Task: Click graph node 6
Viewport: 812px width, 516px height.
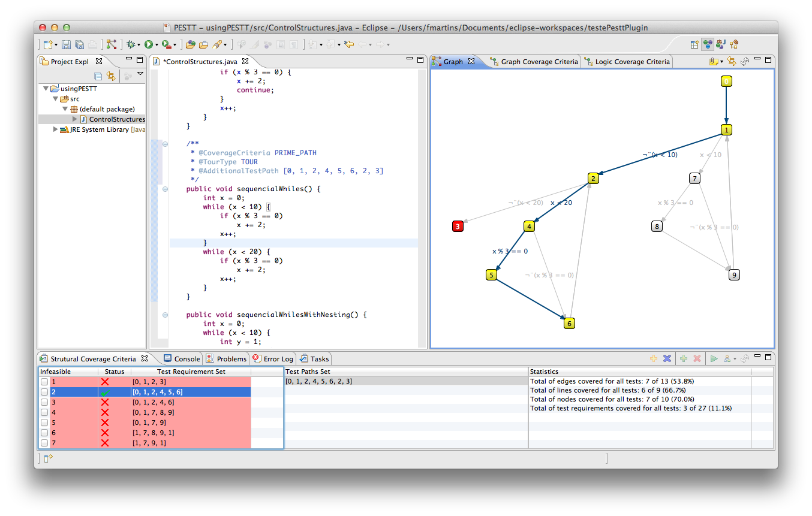Action: (570, 323)
